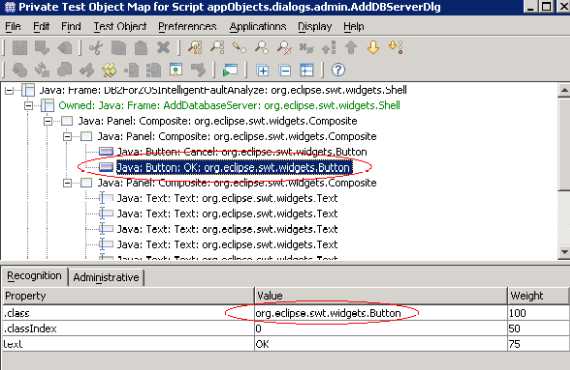Click the Property column header

pos(128,296)
